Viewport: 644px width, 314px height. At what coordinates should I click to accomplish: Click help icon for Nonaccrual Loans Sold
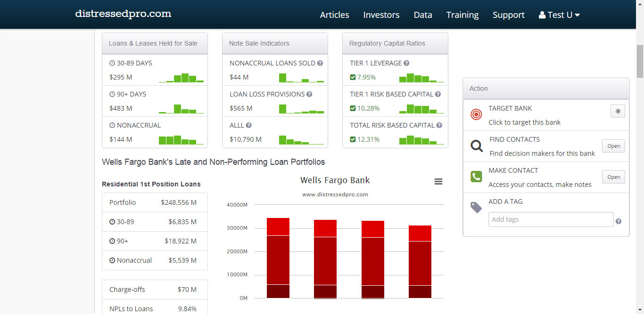pos(320,63)
